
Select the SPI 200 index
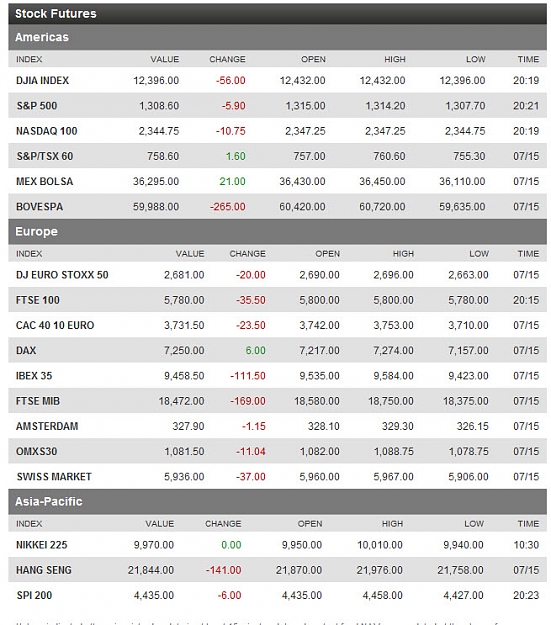[34, 596]
